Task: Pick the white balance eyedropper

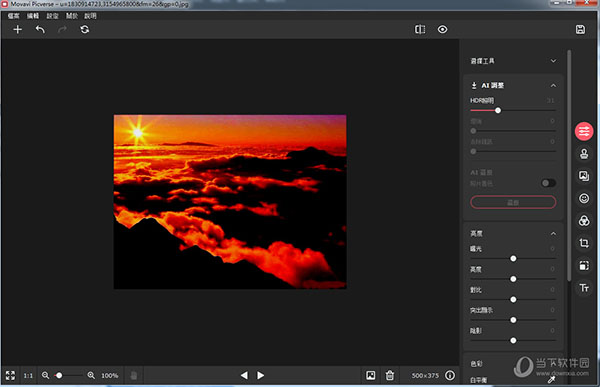Action: (x=551, y=380)
